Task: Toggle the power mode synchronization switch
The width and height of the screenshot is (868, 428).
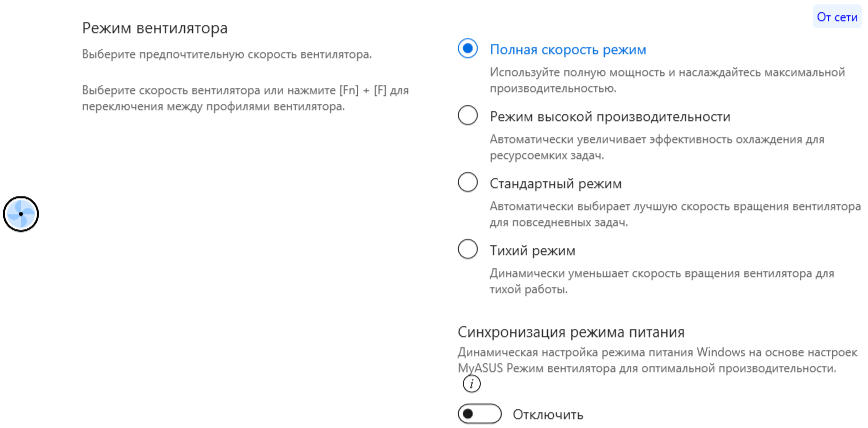Action: (x=478, y=414)
